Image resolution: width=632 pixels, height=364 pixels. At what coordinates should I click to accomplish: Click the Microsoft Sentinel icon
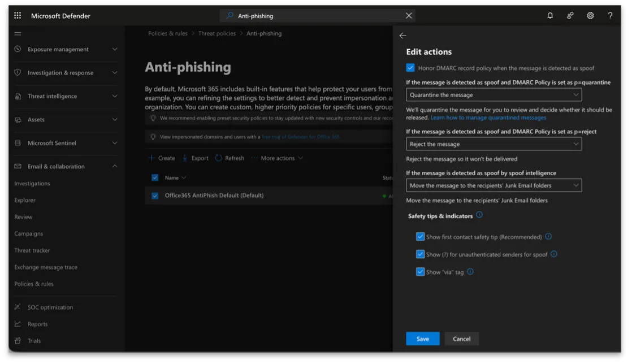coord(18,143)
